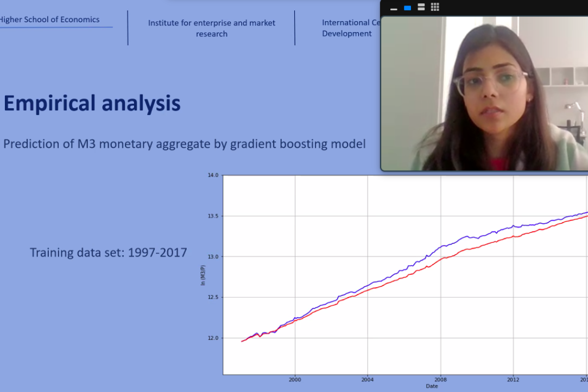Click 'Institute for enterprise and market research' header
This screenshot has height=392, width=588.
212,28
